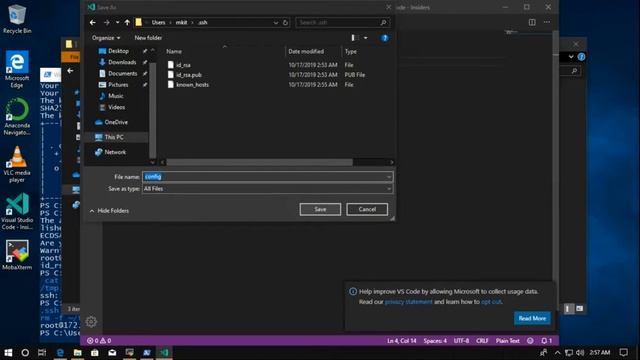Click mkit in the address breadcrumb
The width and height of the screenshot is (640, 360).
[181, 22]
